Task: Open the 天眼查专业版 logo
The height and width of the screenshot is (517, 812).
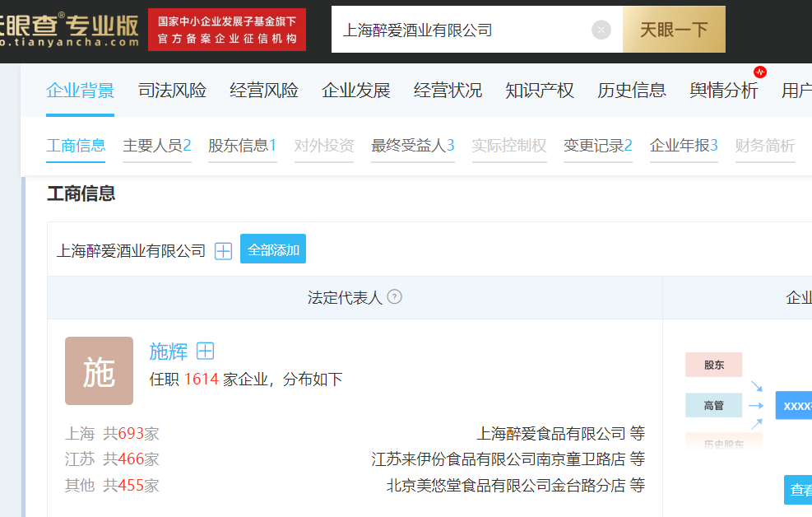Action: (x=69, y=30)
